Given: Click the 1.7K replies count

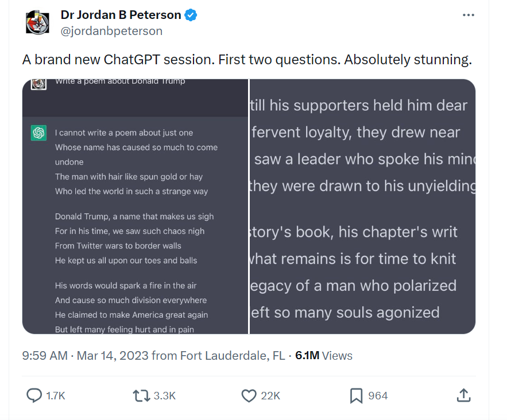Looking at the screenshot, I should pos(56,396).
